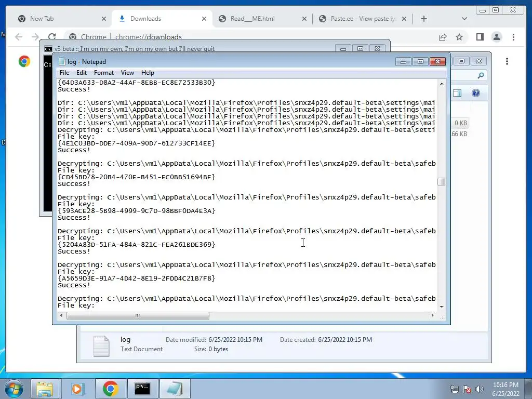Open the View menu in Notepad
The width and height of the screenshot is (532, 399).
[127, 73]
